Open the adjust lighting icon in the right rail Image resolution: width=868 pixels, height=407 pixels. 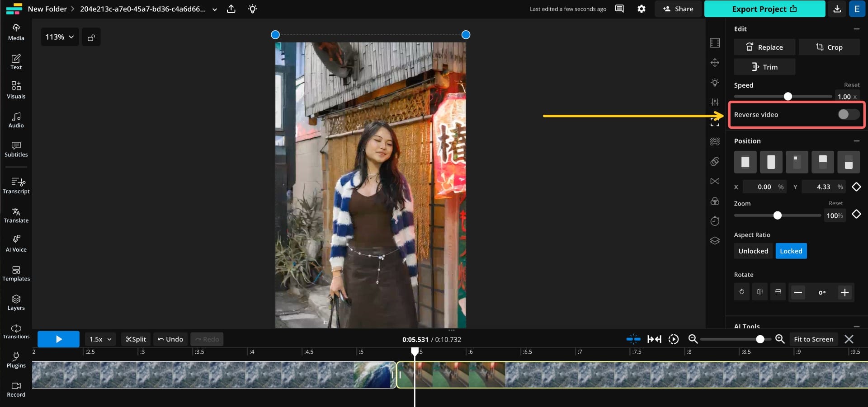click(x=714, y=83)
